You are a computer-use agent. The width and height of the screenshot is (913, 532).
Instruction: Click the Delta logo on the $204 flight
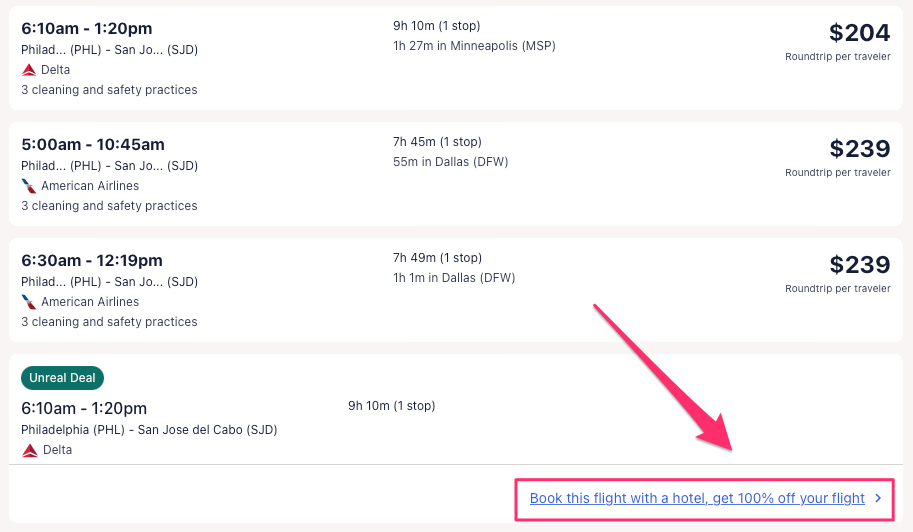[x=29, y=70]
